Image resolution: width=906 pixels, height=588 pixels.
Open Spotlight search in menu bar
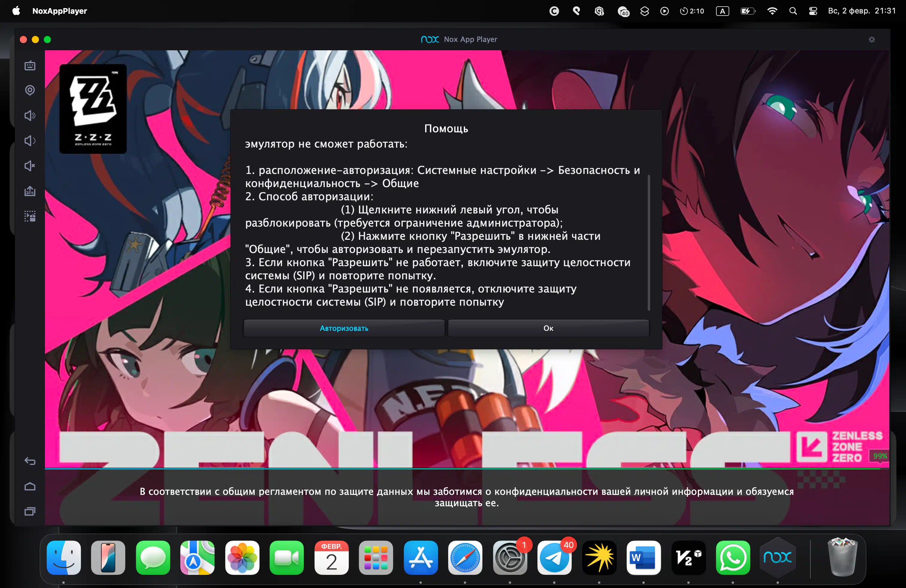[793, 11]
